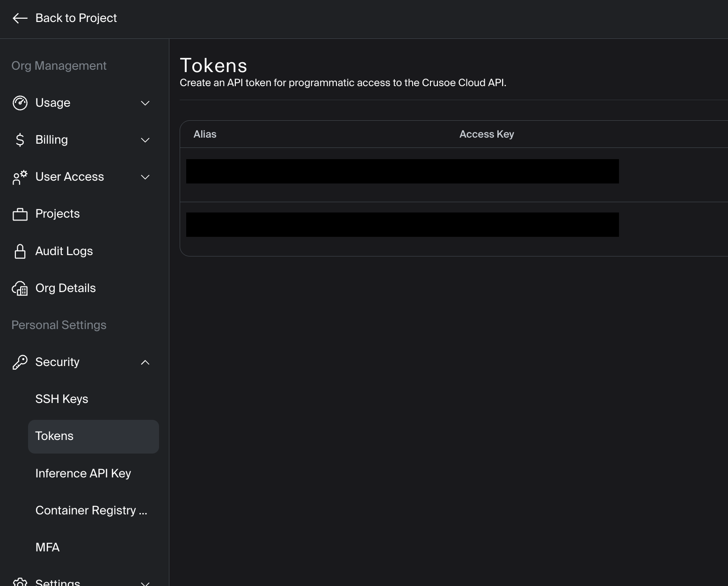The height and width of the screenshot is (586, 728).
Task: Go to MFA settings
Action: (47, 547)
